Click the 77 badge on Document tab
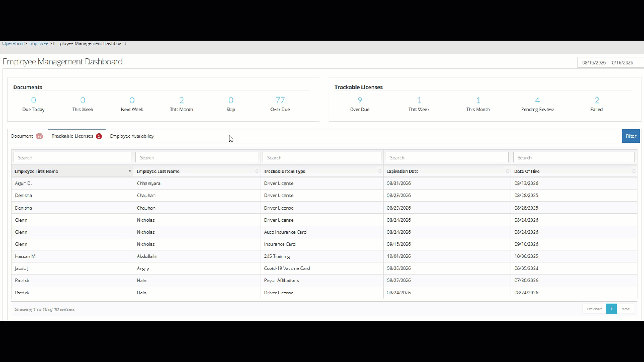Screen dimensions: 644x362 point(39,136)
